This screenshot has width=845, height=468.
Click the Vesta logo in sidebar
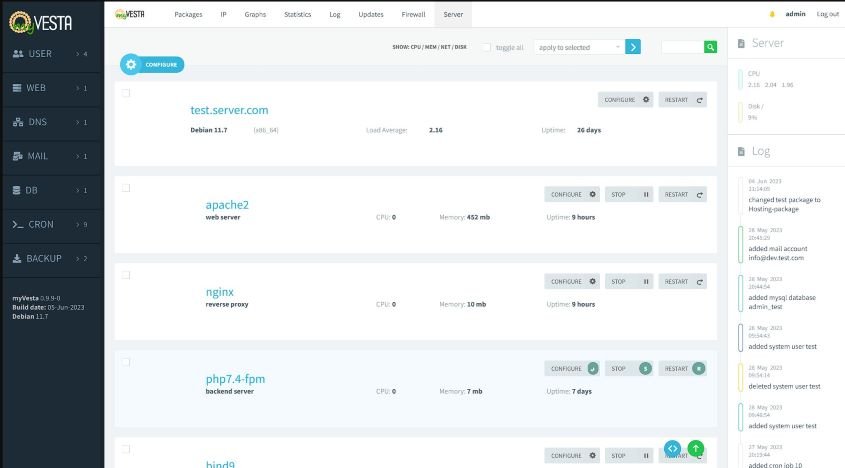click(x=40, y=22)
